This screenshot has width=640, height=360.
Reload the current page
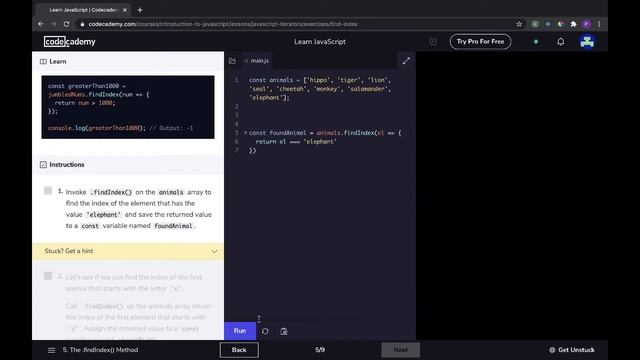[x=67, y=24]
